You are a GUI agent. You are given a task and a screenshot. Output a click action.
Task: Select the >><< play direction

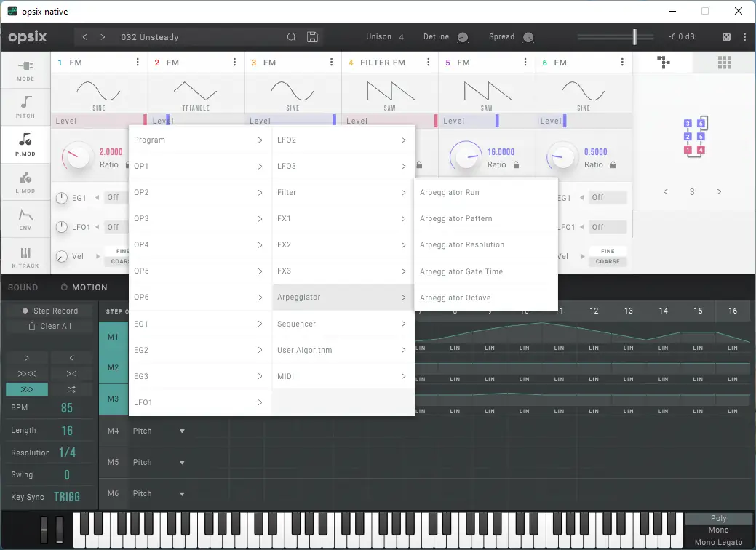tap(27, 373)
